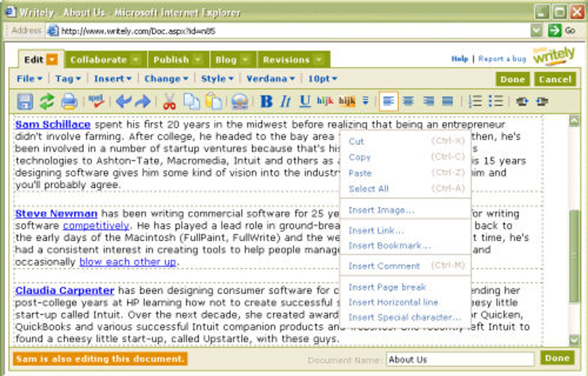Screen dimensions: 588x376
Task: Toggle Italic formatting
Action: pos(285,102)
